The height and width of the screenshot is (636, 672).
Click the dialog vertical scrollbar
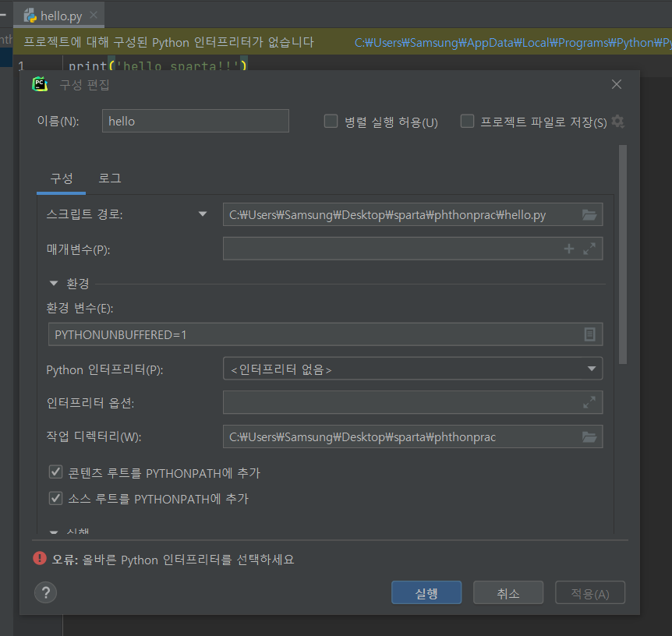click(x=623, y=255)
